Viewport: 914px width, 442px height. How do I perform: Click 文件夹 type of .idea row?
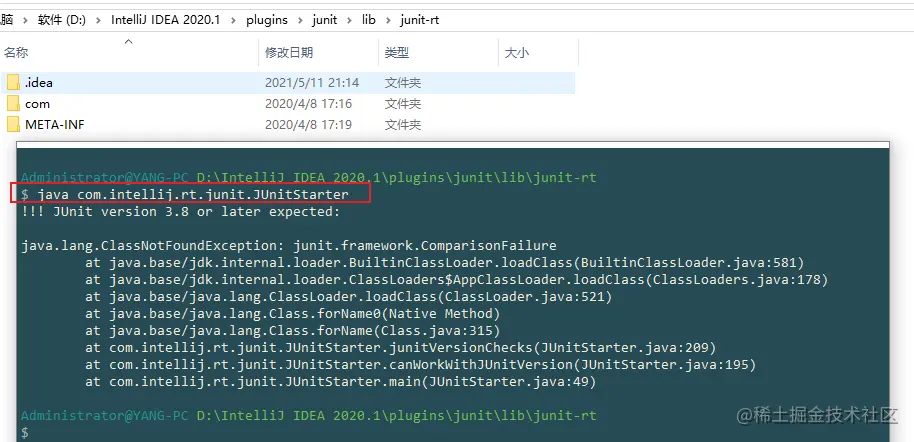(x=403, y=83)
